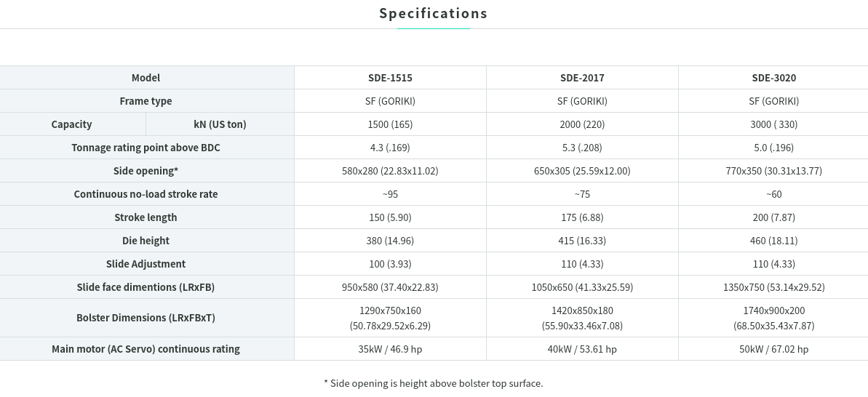The width and height of the screenshot is (868, 397).
Task: Click Slide face dimentions (LRxFB) label
Action: pyautogui.click(x=146, y=287)
